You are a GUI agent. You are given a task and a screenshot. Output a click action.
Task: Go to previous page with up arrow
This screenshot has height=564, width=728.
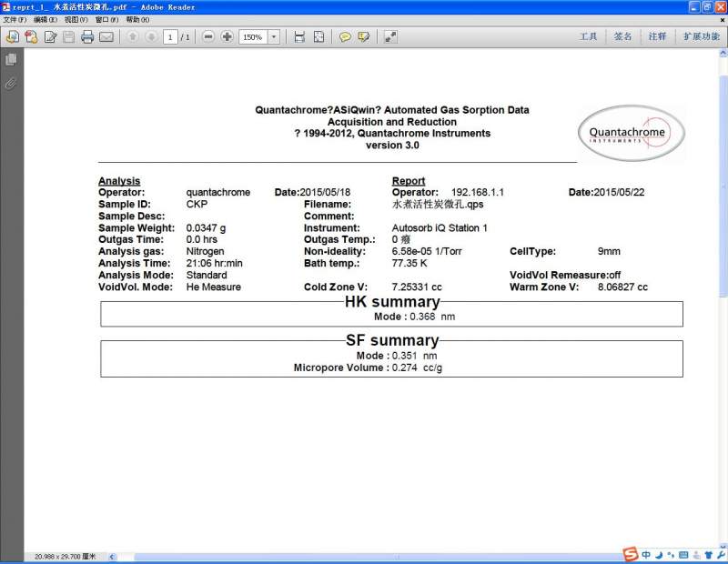(132, 36)
